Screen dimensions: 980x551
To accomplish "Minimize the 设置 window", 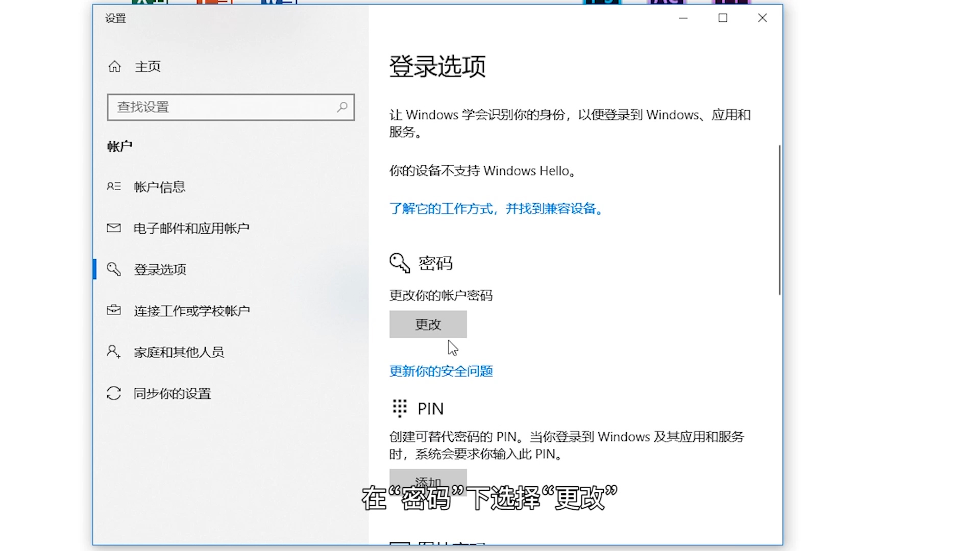I will click(x=683, y=18).
